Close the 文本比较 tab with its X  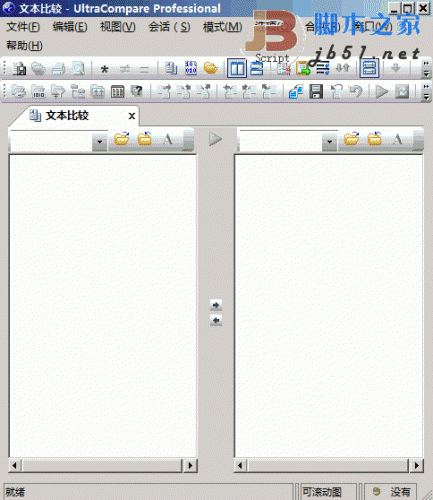tap(132, 116)
